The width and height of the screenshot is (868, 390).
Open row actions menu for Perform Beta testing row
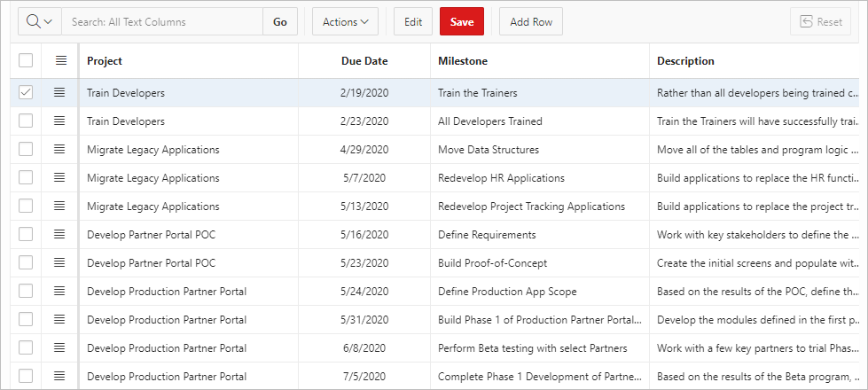click(x=59, y=348)
